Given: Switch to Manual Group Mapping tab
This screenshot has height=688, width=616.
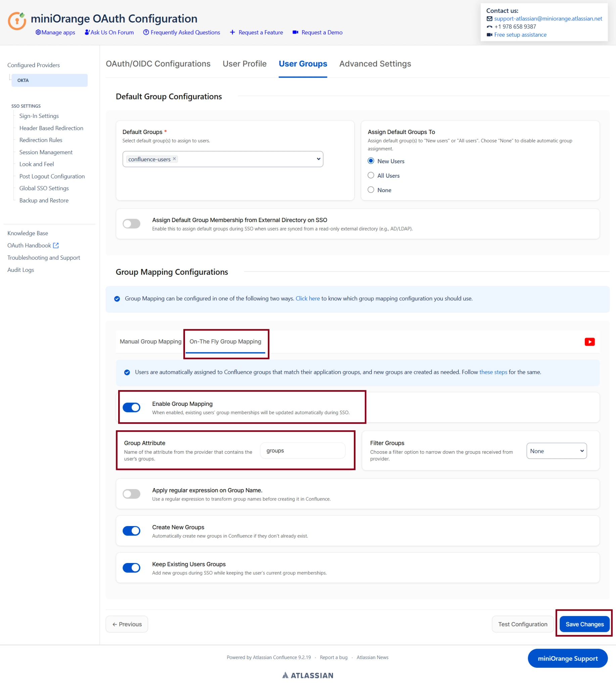Looking at the screenshot, I should coord(151,341).
